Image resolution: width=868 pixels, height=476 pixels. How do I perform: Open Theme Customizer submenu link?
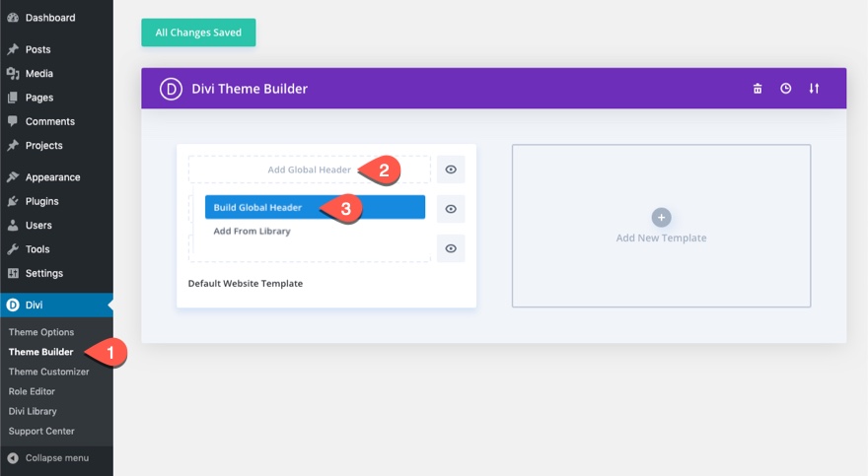[48, 372]
